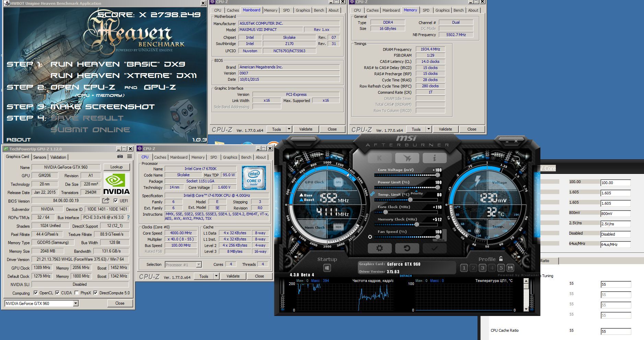
Task: Click the Profile padlock icon in Afterburner
Action: pos(501,259)
